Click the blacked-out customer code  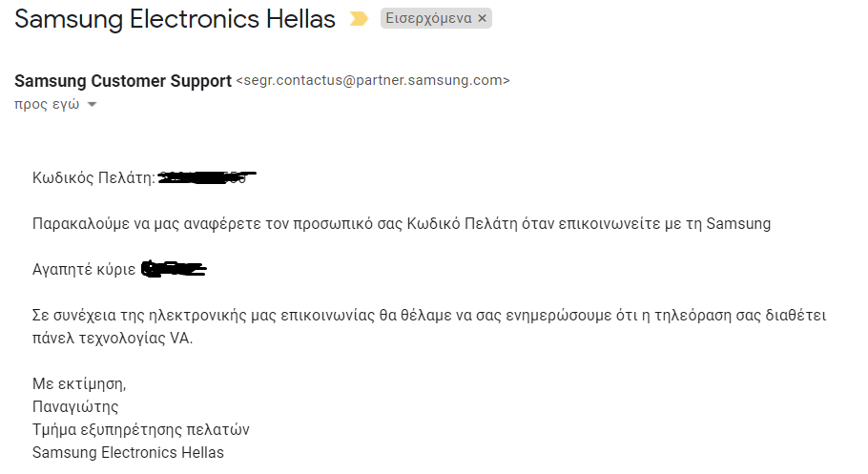[206, 177]
